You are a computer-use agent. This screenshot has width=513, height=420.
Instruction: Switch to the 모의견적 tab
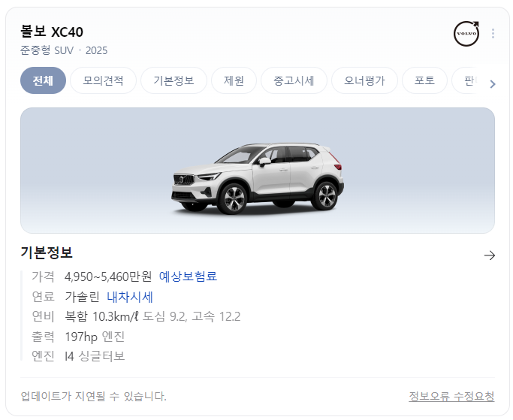click(x=103, y=80)
